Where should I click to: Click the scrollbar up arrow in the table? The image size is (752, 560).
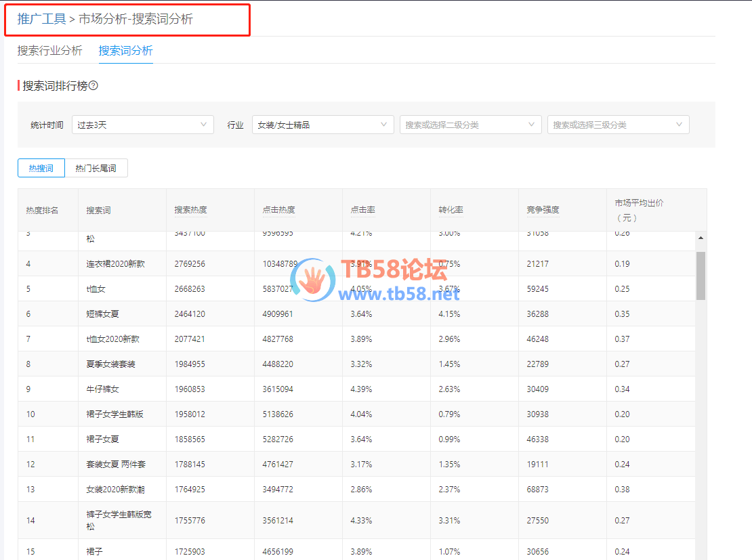[701, 238]
